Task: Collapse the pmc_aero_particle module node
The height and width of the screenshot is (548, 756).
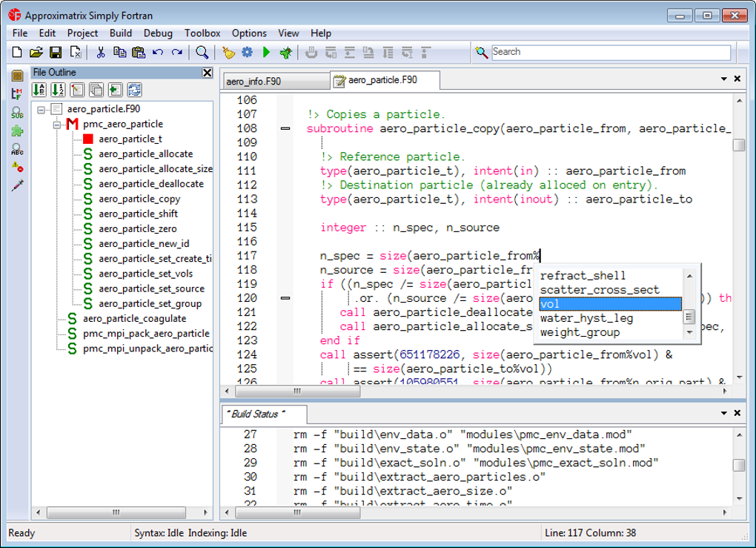Action: [x=57, y=125]
